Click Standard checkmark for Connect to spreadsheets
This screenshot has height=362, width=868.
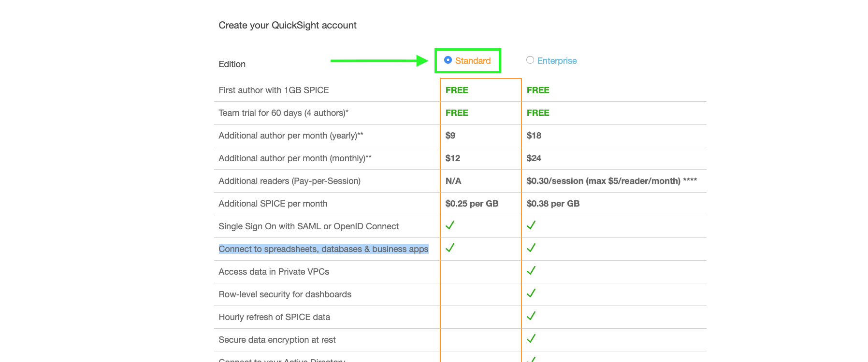(x=450, y=248)
